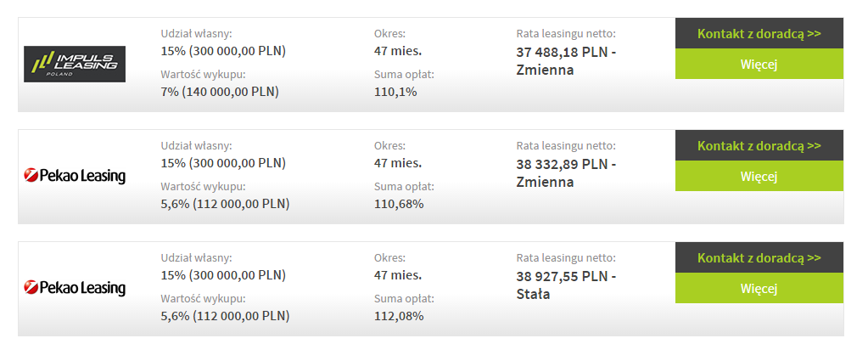This screenshot has width=868, height=344.
Task: Select the 37 488,18 PLN Zmienna rate text
Action: coord(566,61)
